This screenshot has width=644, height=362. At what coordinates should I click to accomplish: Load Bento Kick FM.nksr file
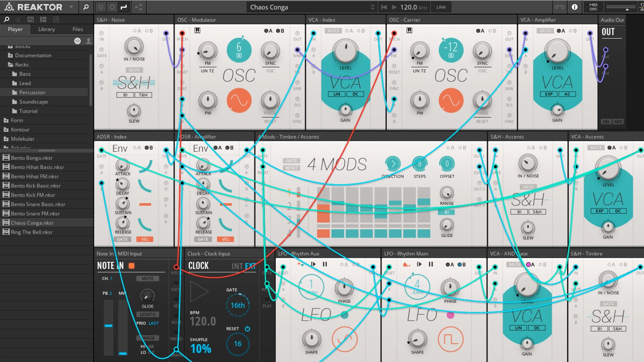pyautogui.click(x=47, y=195)
